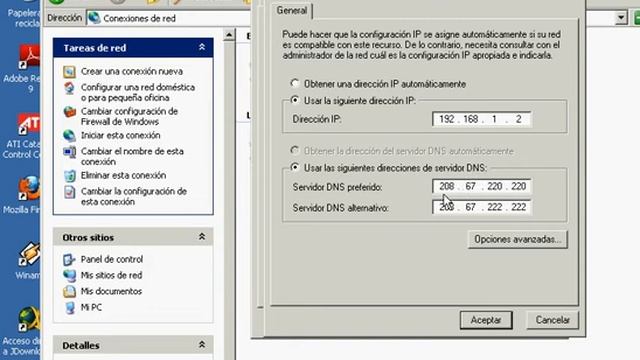This screenshot has height=360, width=640.
Task: Open Configurar una red doméstica o para pequeña oficina link
Action: coord(138,93)
